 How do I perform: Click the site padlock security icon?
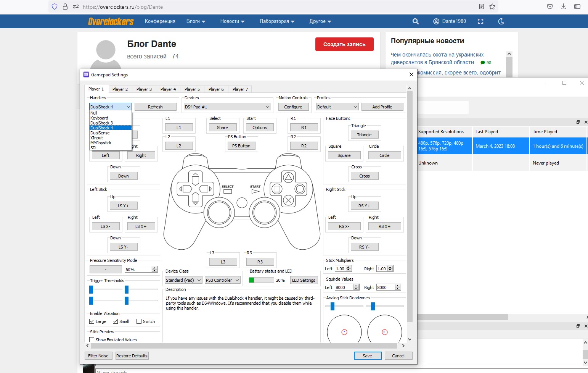coord(65,6)
